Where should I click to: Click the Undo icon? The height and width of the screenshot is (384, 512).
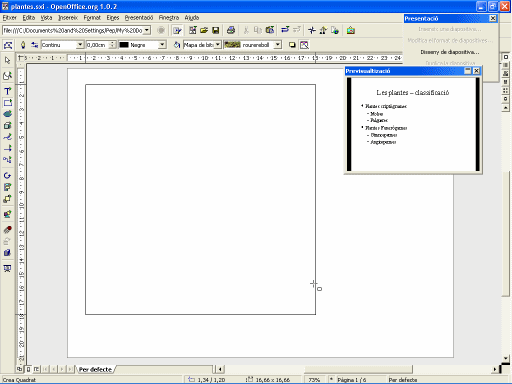point(285,30)
